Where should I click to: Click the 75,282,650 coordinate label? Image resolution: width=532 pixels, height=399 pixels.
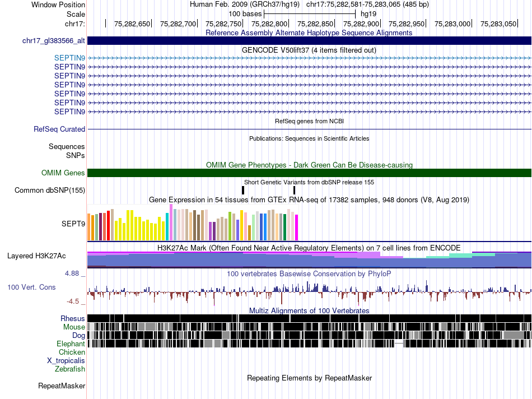coord(132,24)
